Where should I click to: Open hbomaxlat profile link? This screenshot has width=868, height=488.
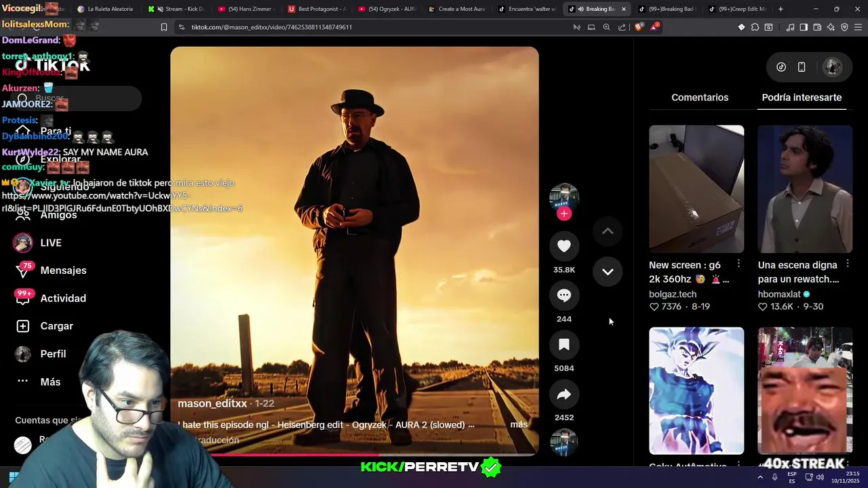coord(779,294)
